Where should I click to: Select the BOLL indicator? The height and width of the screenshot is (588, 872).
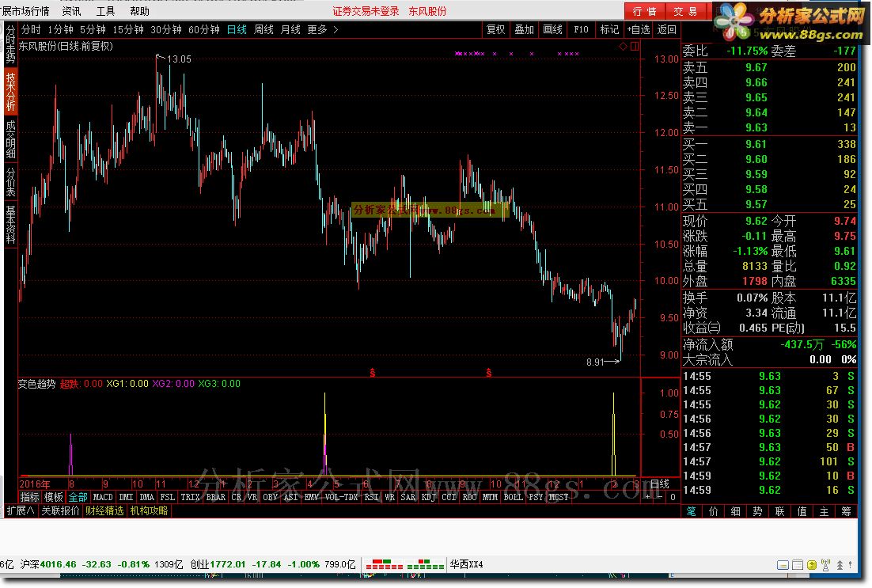coord(513,497)
